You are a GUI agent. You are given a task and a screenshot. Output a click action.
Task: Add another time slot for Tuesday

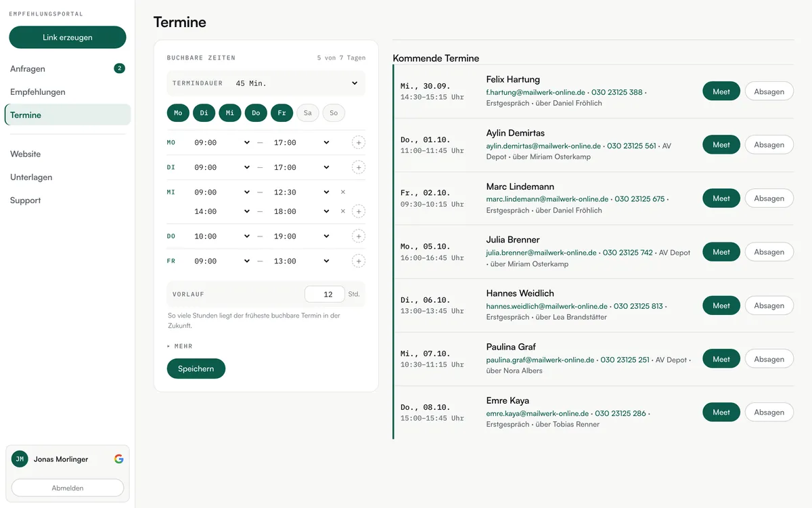pos(359,167)
